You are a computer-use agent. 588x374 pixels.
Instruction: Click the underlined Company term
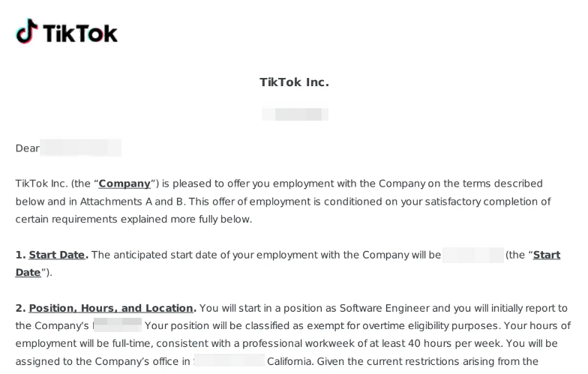click(x=124, y=184)
